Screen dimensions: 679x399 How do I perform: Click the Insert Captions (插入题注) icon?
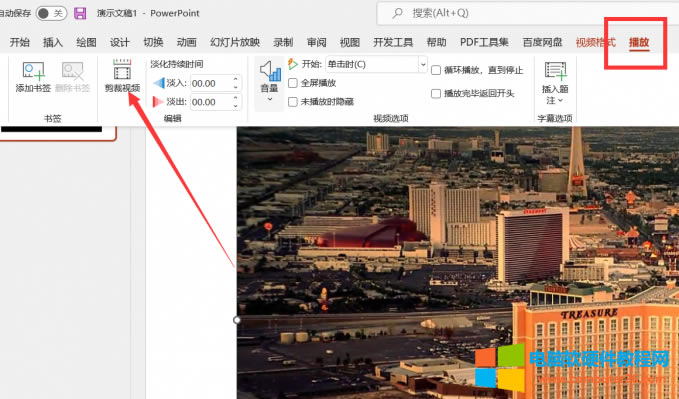(x=555, y=71)
